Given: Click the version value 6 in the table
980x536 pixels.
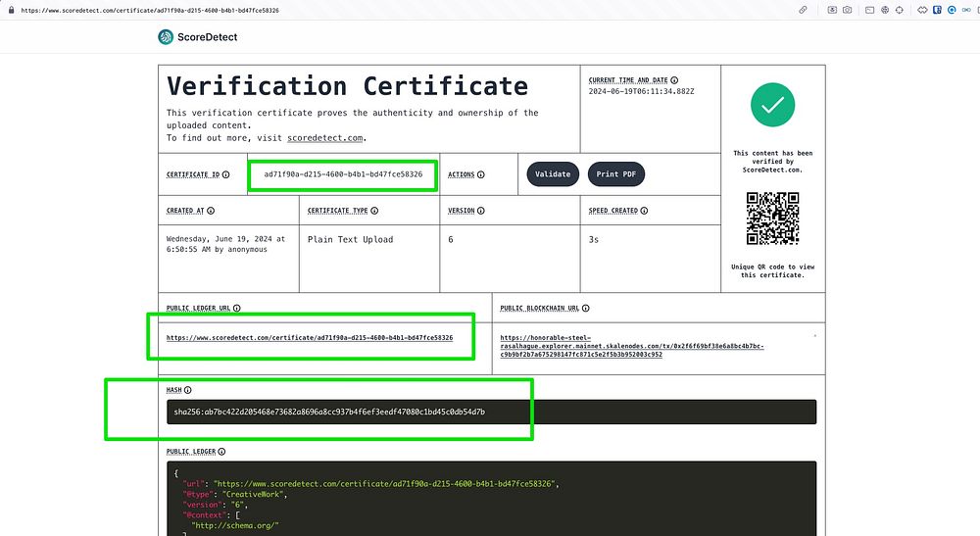Looking at the screenshot, I should point(451,239).
